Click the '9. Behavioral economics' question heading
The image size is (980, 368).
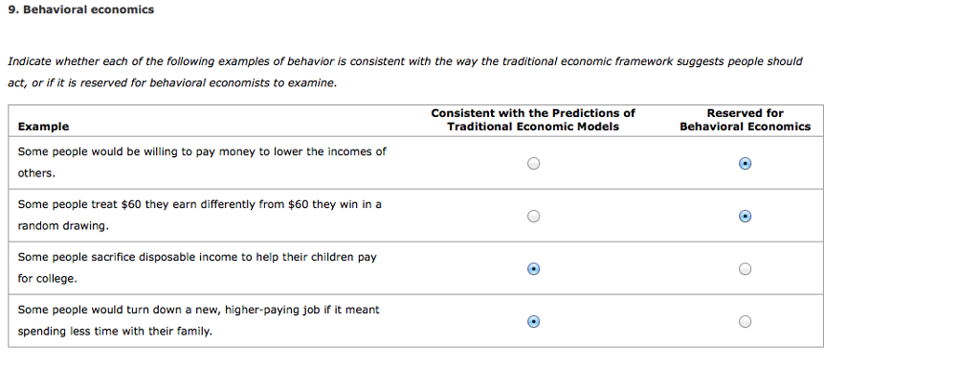pyautogui.click(x=80, y=10)
